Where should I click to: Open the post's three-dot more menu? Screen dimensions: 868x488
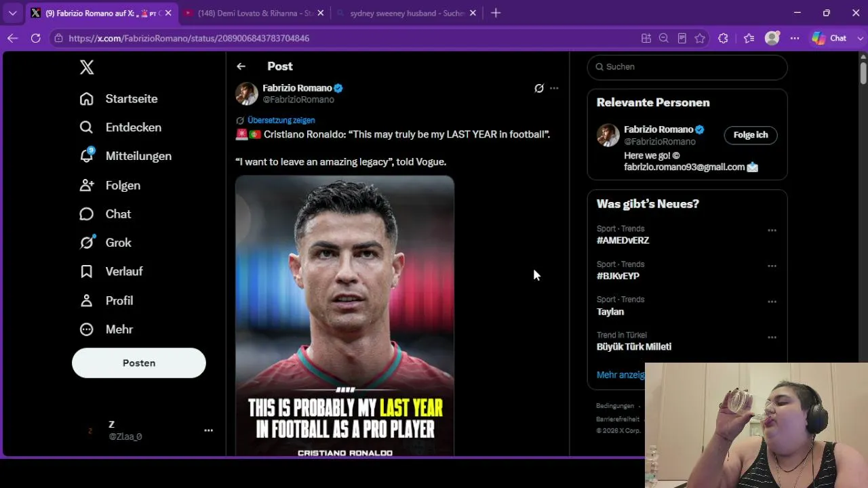tap(554, 88)
